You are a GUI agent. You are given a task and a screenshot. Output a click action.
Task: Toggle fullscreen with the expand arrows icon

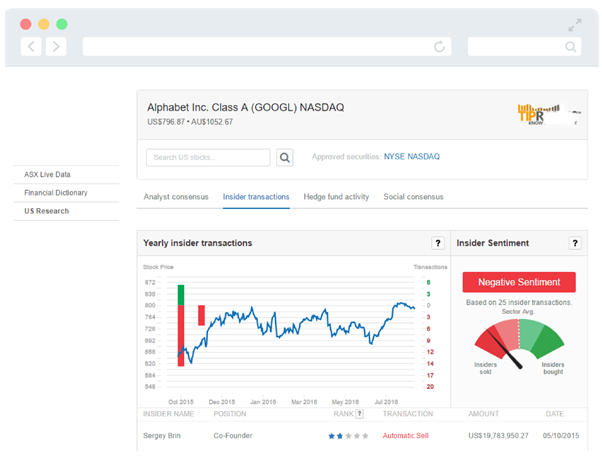point(575,25)
